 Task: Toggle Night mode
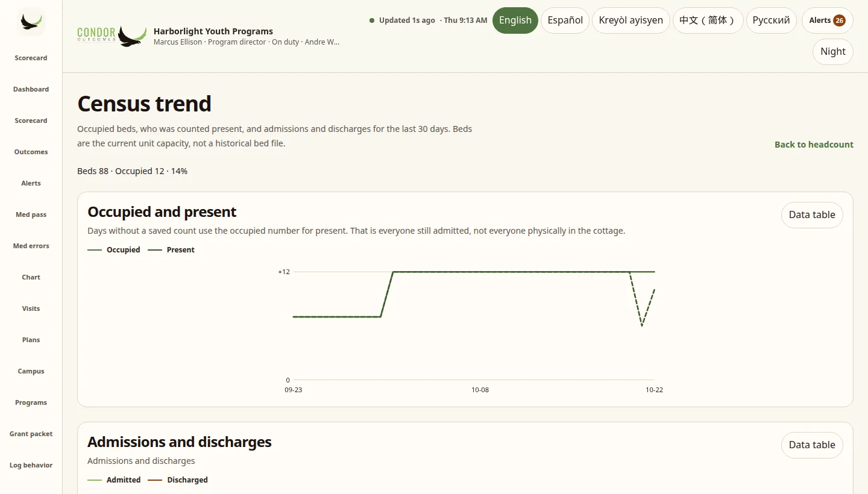click(833, 52)
